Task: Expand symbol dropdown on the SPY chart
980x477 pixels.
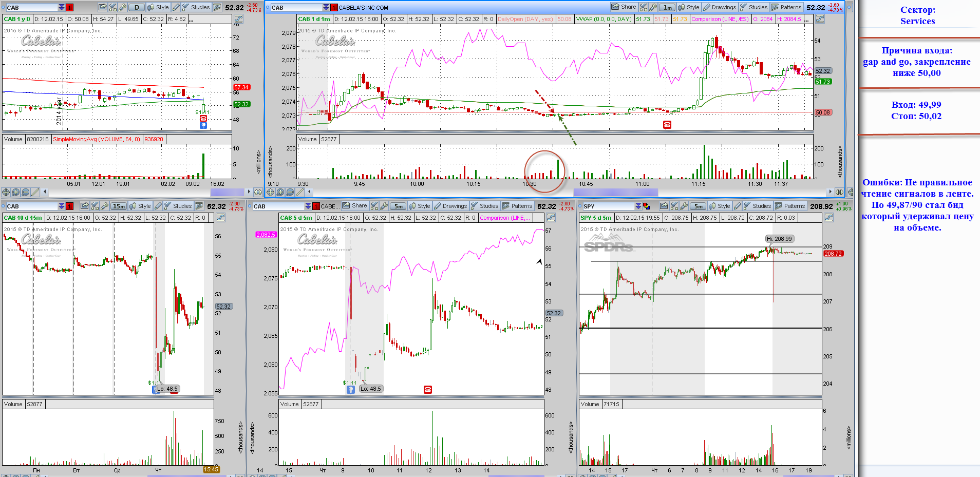Action: click(x=638, y=206)
